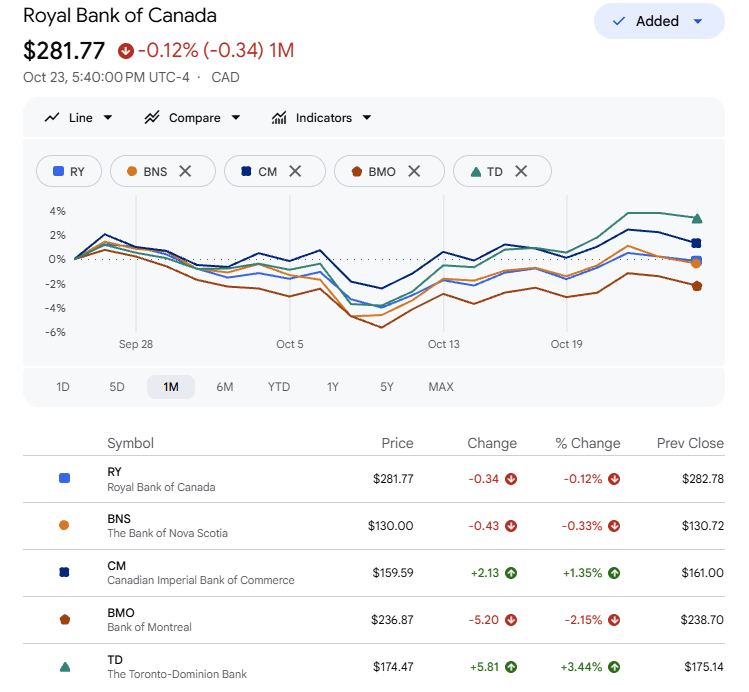Image resolution: width=749 pixels, height=692 pixels.
Task: Click the % Change column header
Action: pos(588,443)
